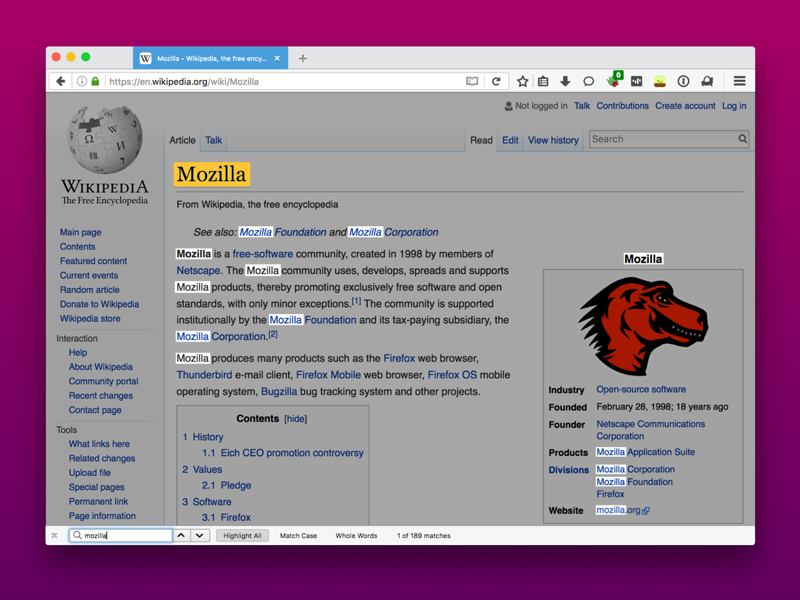
Task: Go back with the browser back arrow
Action: [61, 81]
